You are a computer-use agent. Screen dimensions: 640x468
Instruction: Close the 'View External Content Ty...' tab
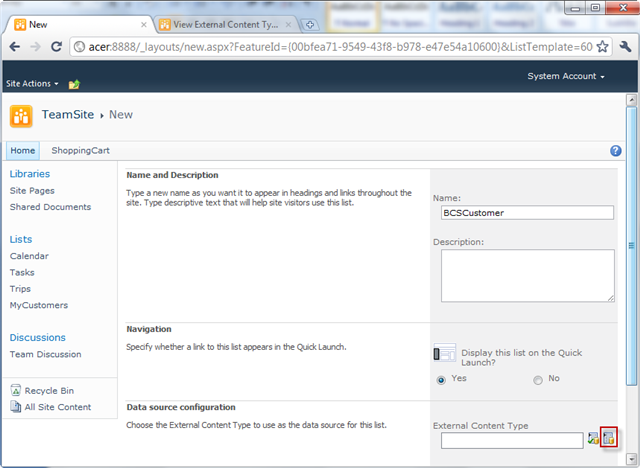point(288,25)
